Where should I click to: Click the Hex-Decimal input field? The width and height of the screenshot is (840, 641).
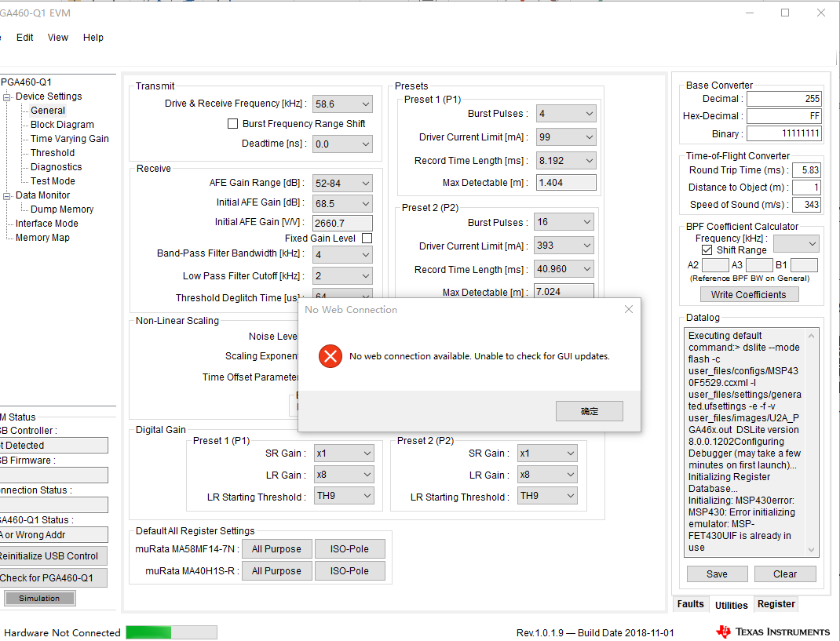(784, 116)
